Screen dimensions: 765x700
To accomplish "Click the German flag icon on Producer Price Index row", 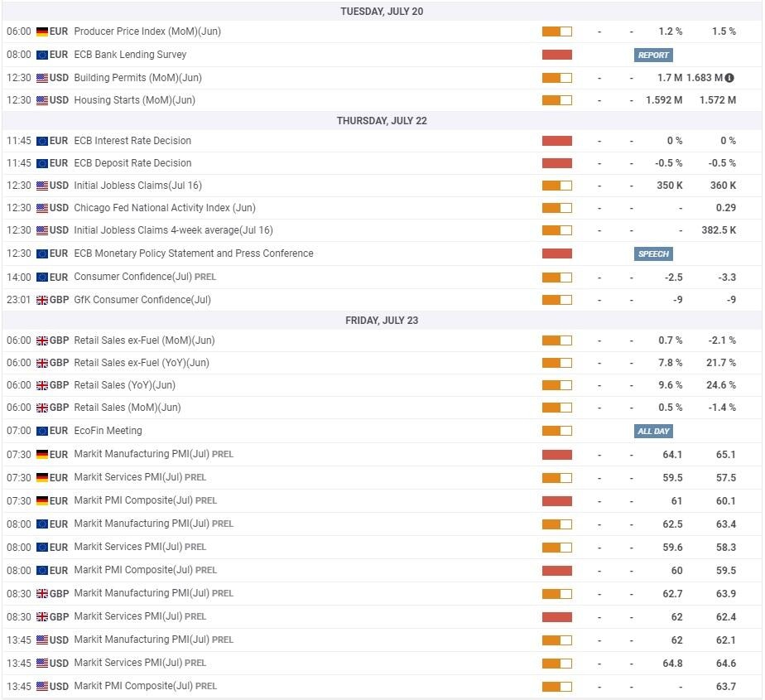I will coord(42,31).
